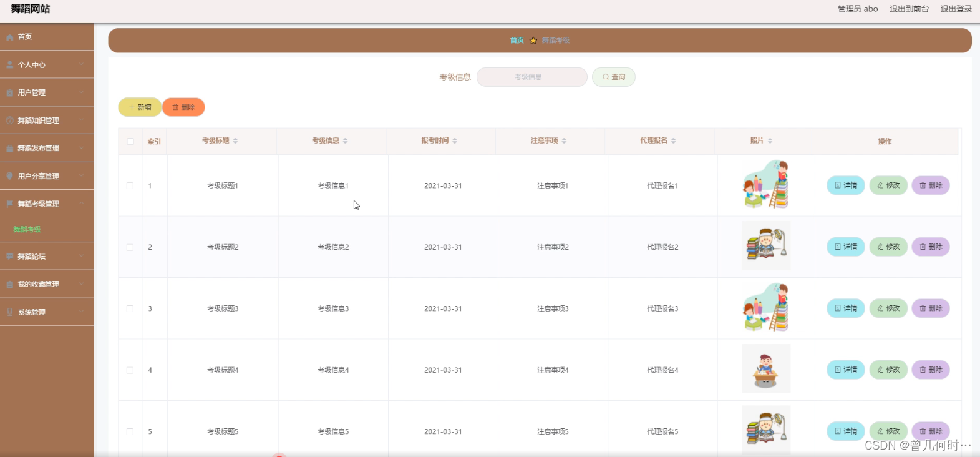980x457 pixels.
Task: Click the orange 删除 batch button
Action: pos(183,107)
